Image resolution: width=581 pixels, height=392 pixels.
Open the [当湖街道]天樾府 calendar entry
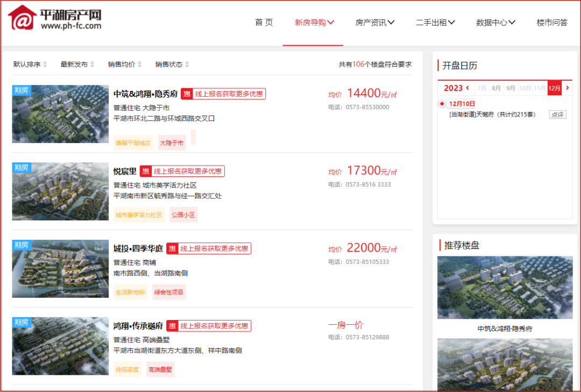[492, 115]
